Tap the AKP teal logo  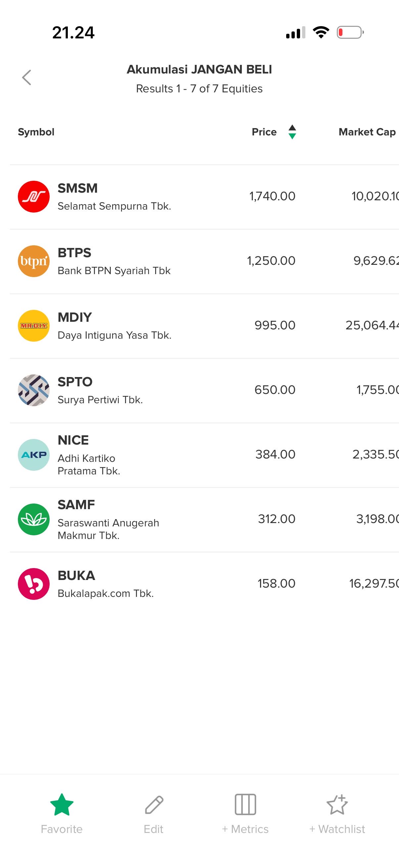[x=34, y=455]
